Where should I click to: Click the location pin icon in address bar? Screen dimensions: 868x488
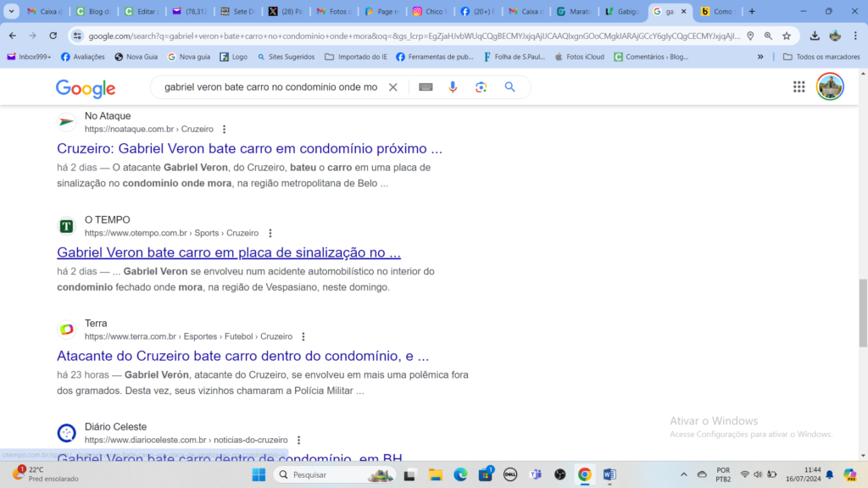pyautogui.click(x=751, y=36)
